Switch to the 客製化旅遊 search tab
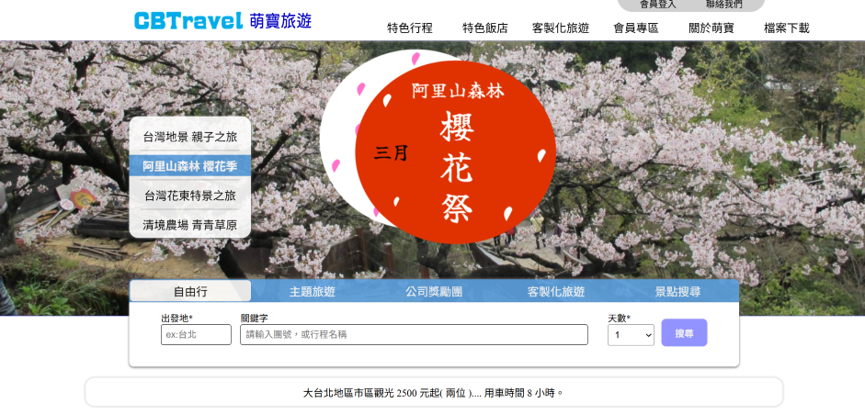 coord(556,291)
